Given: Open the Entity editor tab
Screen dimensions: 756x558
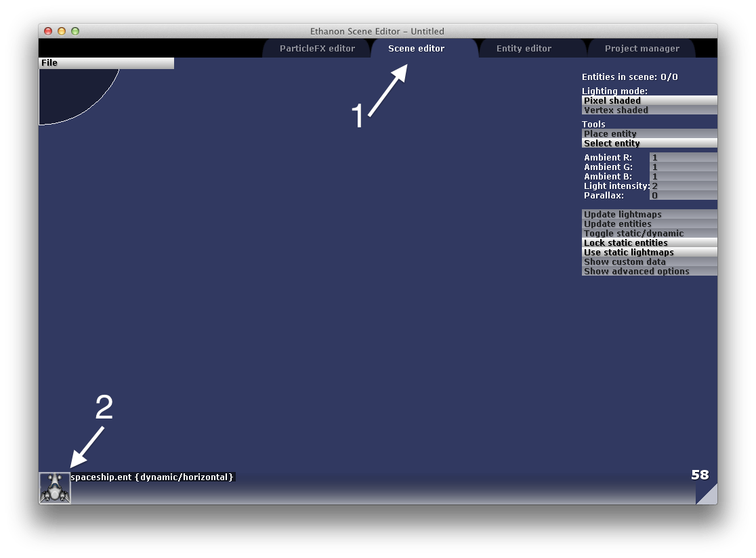Looking at the screenshot, I should point(524,49).
